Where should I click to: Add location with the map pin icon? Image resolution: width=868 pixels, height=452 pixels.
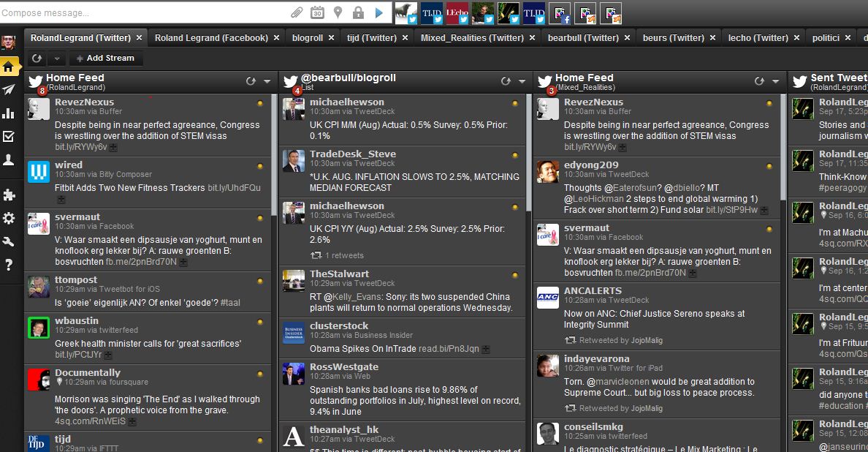(x=338, y=12)
